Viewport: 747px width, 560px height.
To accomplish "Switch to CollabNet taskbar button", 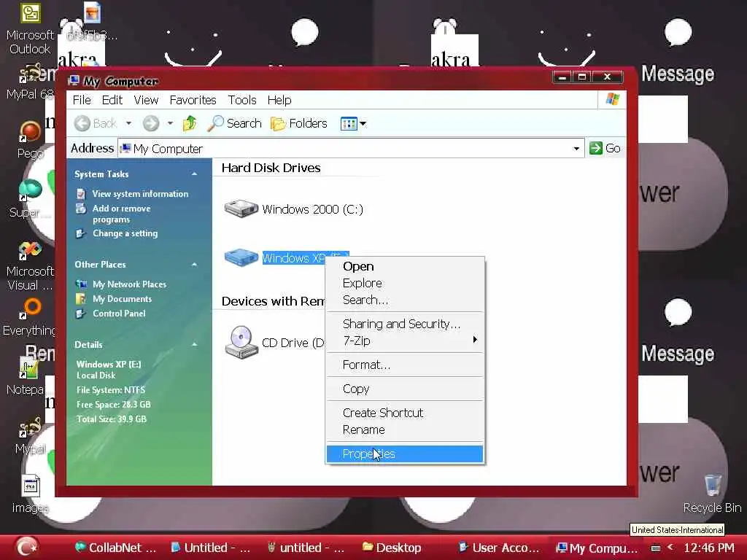I will coord(116,548).
